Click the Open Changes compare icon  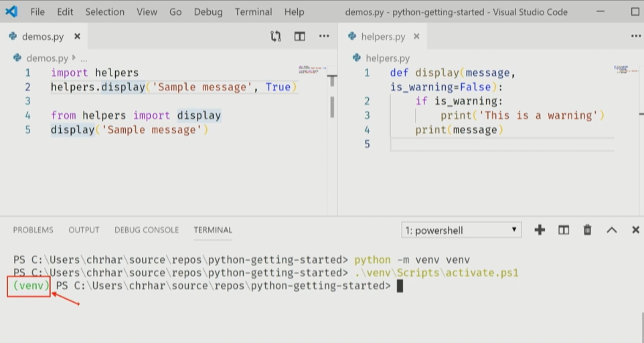click(x=276, y=37)
